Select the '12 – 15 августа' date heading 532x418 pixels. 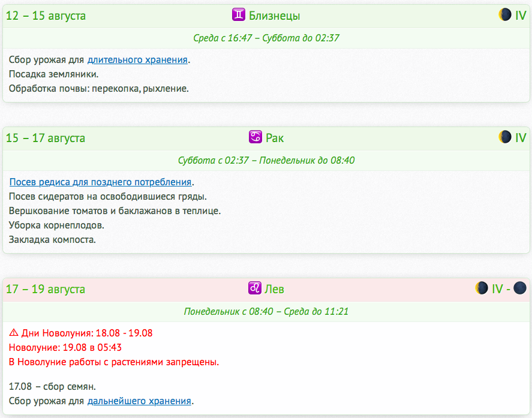point(46,16)
